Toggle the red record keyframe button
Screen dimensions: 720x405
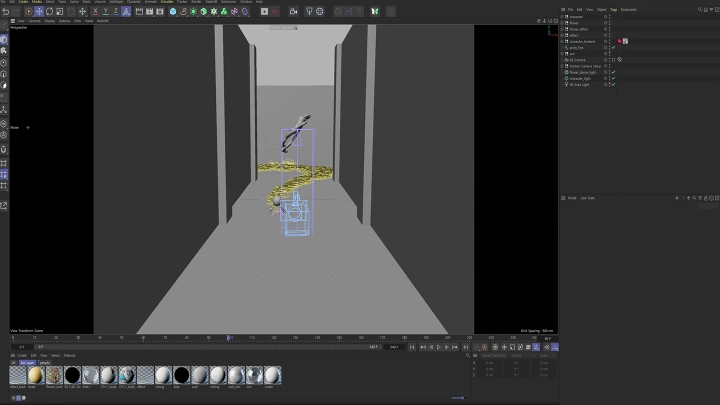click(484, 347)
